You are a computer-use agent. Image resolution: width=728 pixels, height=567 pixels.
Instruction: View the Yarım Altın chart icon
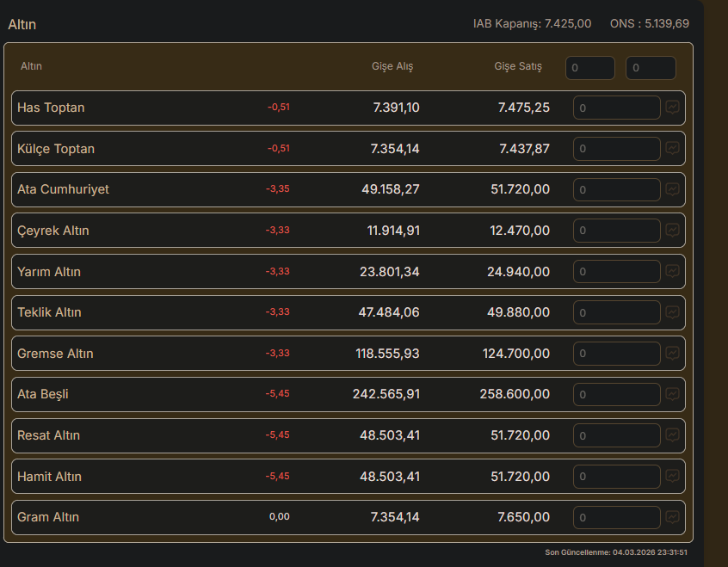pos(672,271)
